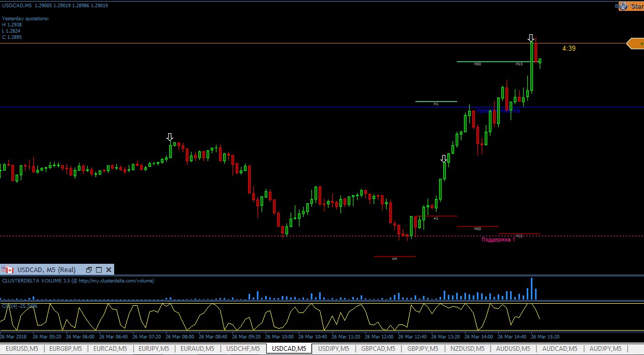
Task: Switch to the GBPCAD,M5 tab
Action: point(378,349)
